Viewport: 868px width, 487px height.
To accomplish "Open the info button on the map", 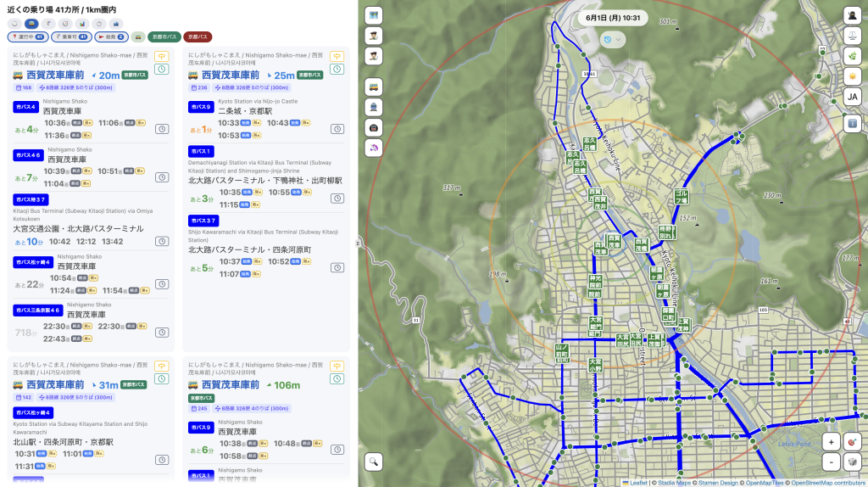I will [853, 123].
